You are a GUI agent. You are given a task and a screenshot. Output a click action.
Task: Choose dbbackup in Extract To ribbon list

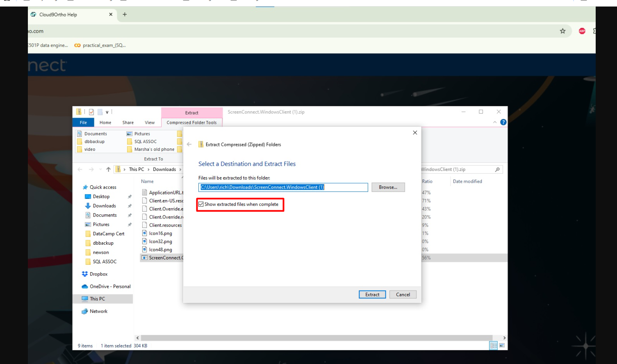point(94,141)
